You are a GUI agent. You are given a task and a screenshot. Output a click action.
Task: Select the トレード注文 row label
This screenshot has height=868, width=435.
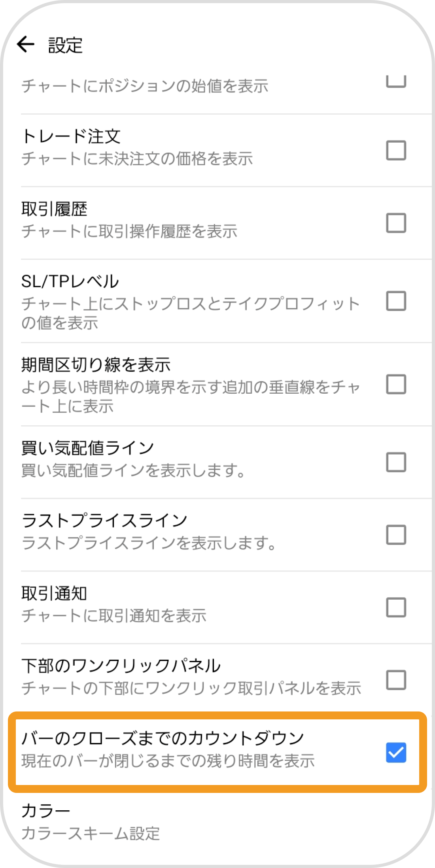point(71,137)
